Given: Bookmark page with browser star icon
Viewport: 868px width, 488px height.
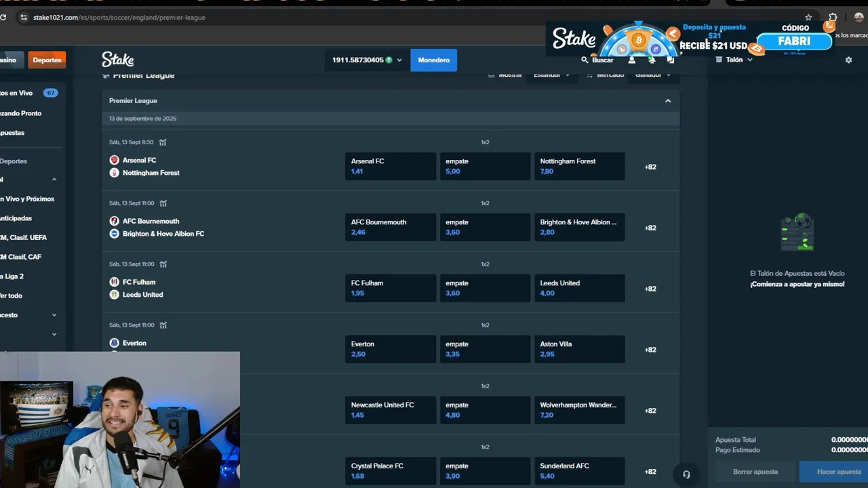Looking at the screenshot, I should pos(808,18).
